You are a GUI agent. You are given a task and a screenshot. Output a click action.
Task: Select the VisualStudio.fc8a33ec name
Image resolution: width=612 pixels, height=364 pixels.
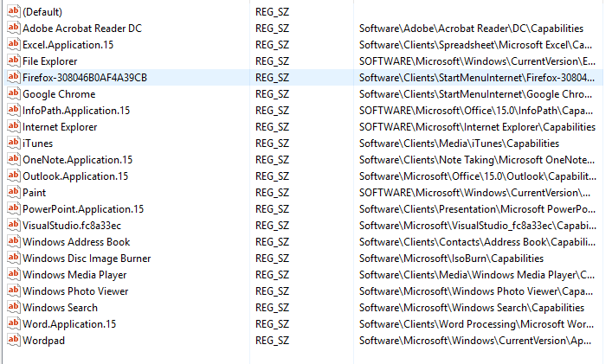72,226
